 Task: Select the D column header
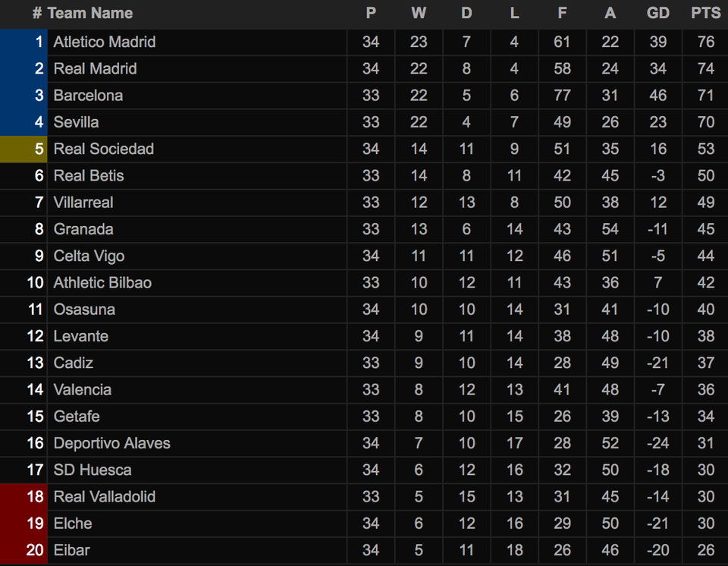click(466, 13)
